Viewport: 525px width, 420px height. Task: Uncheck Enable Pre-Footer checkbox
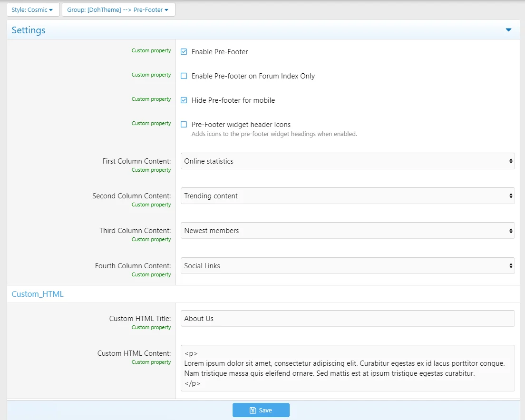pyautogui.click(x=184, y=52)
